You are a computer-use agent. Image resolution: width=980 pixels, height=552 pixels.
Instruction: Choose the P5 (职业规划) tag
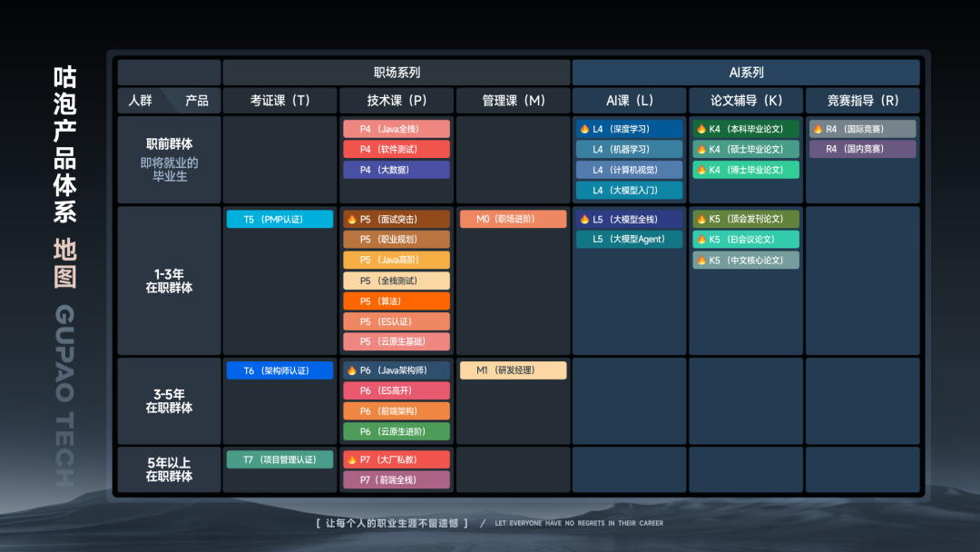[397, 240]
